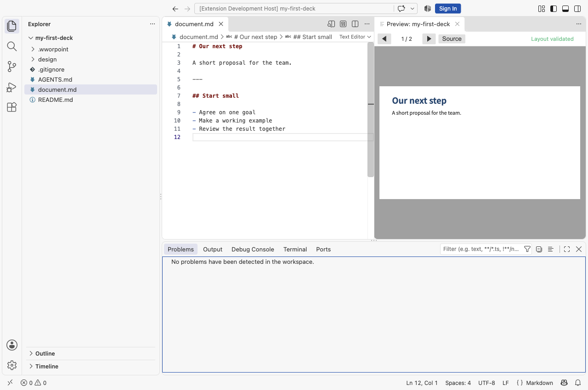The image size is (588, 390).
Task: Collapse all problems in the panel
Action: [539, 249]
